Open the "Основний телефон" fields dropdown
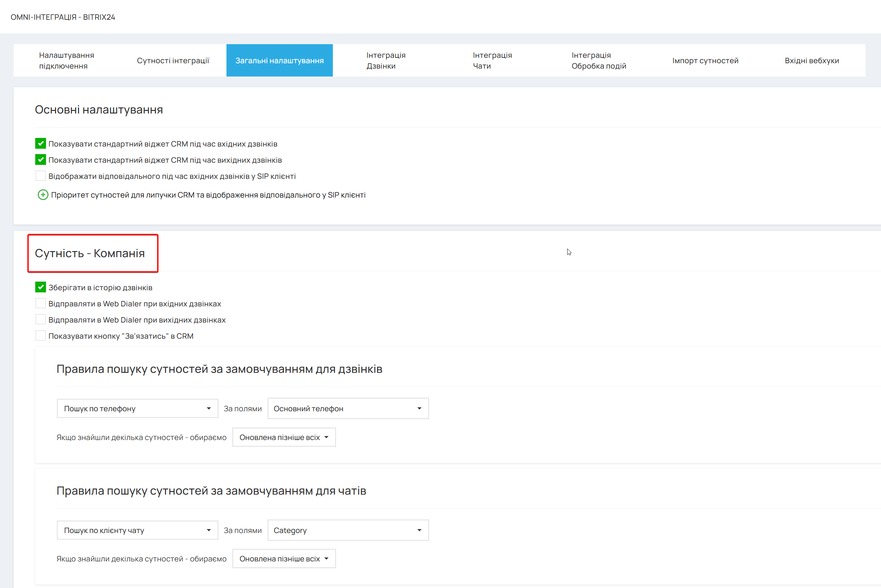 (x=348, y=408)
